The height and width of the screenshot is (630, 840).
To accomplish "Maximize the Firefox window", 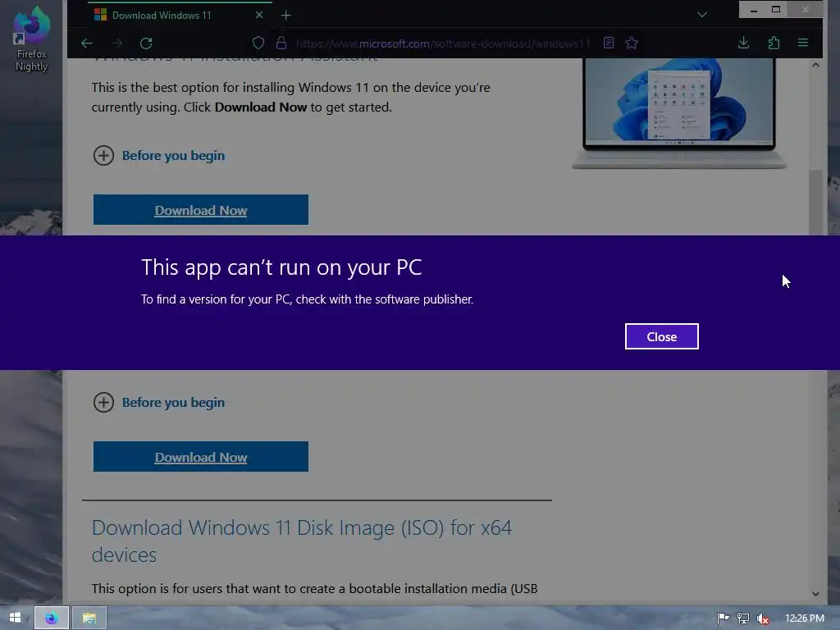I will click(x=776, y=10).
